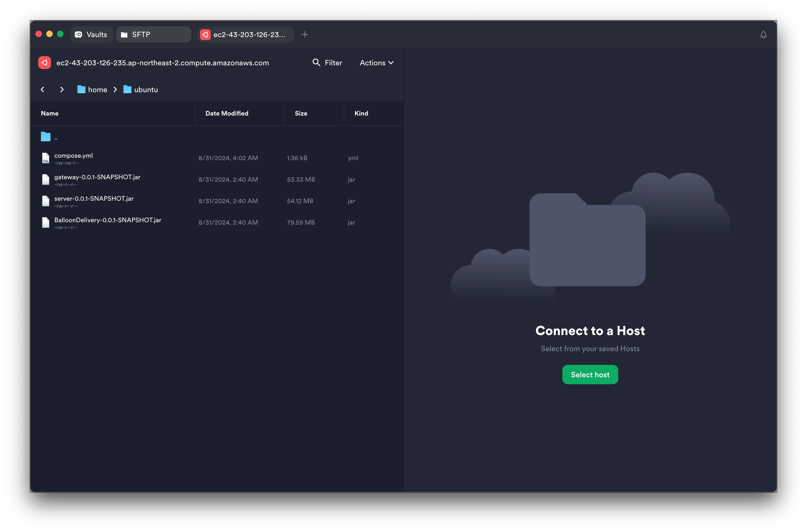The image size is (807, 532).
Task: Add a new tab with plus icon
Action: pyautogui.click(x=305, y=35)
